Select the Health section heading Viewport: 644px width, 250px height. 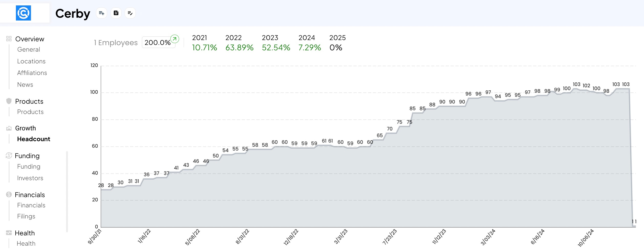pos(25,233)
